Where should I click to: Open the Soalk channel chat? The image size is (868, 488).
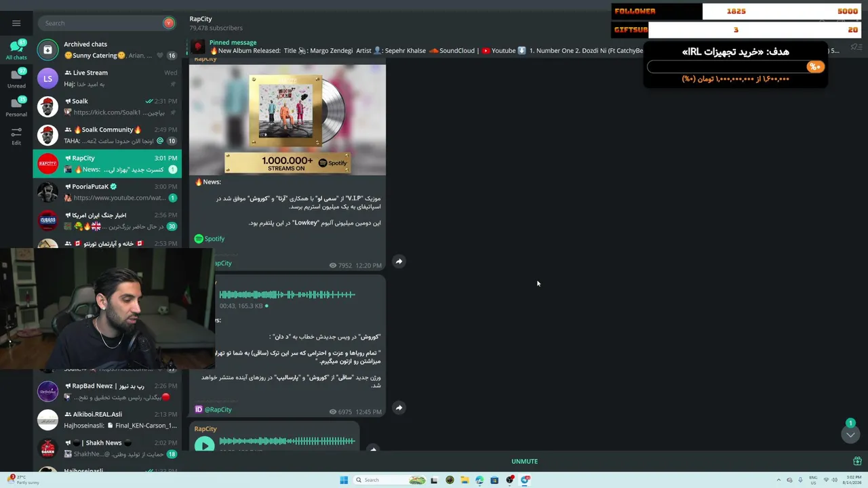(107, 106)
